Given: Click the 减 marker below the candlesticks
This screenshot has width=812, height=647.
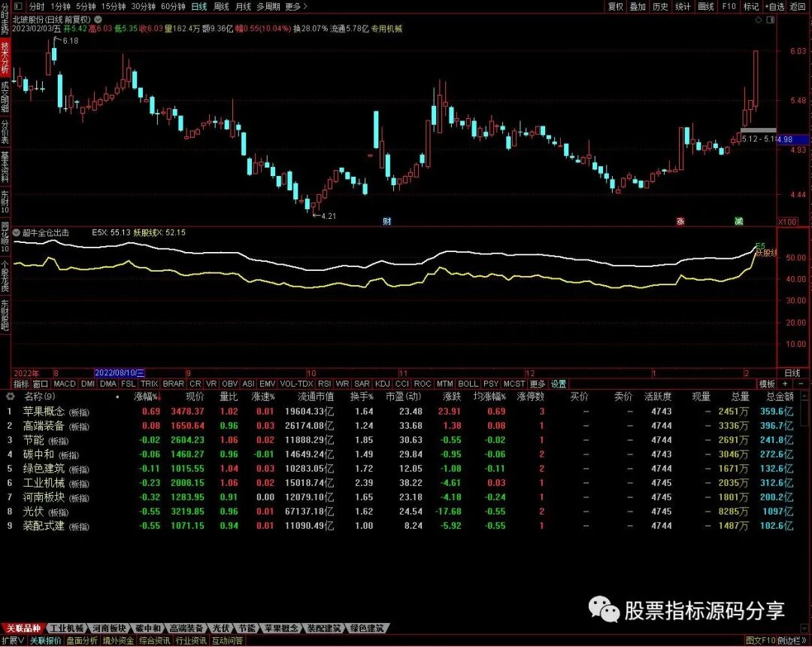Looking at the screenshot, I should pos(738,221).
